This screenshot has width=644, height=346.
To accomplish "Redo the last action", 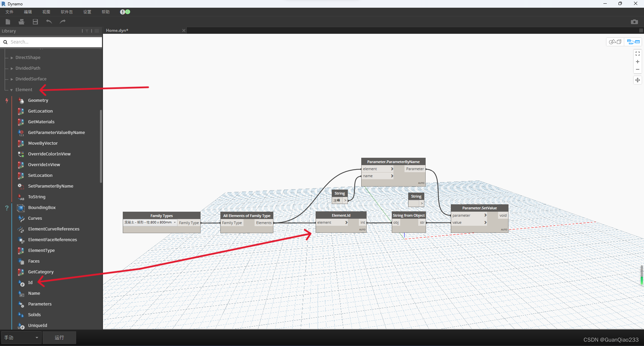I will pyautogui.click(x=62, y=22).
